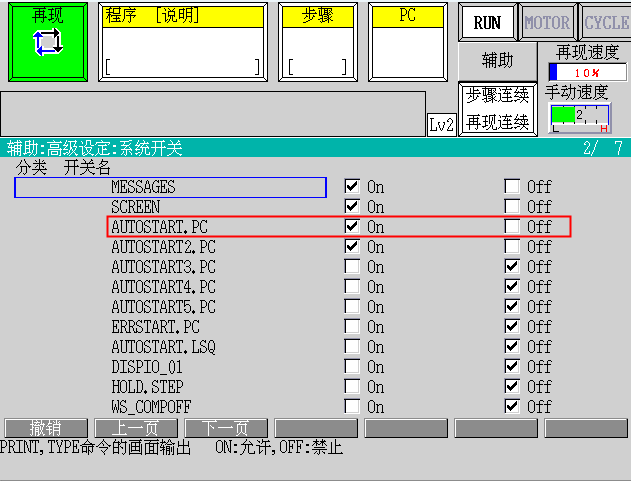Image resolution: width=631 pixels, height=481 pixels.
Task: Open the PC program box
Action: pyautogui.click(x=408, y=42)
